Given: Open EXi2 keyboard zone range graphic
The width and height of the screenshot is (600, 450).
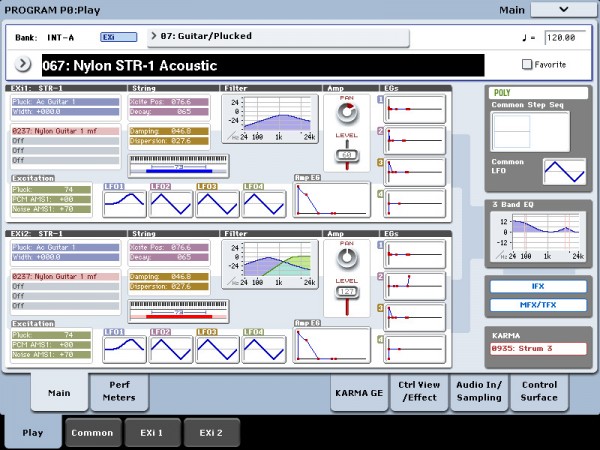Looking at the screenshot, I should (x=179, y=311).
